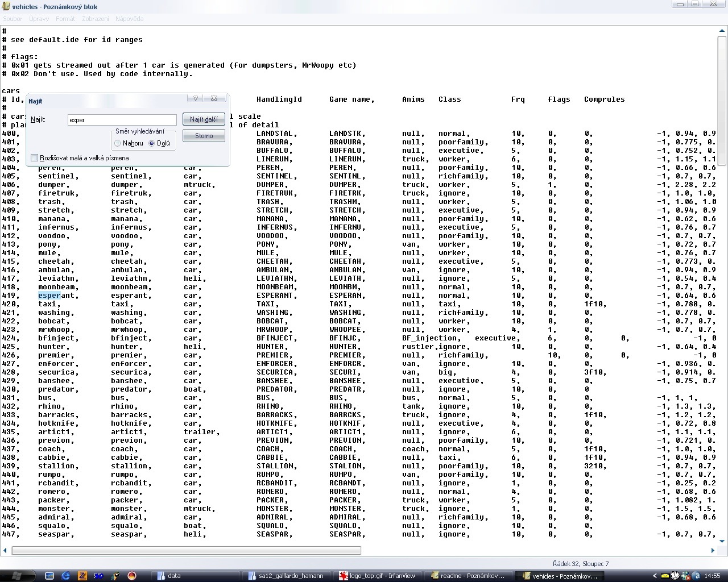
Task: Click the vertical scrollbar down arrow
Action: pos(723,541)
